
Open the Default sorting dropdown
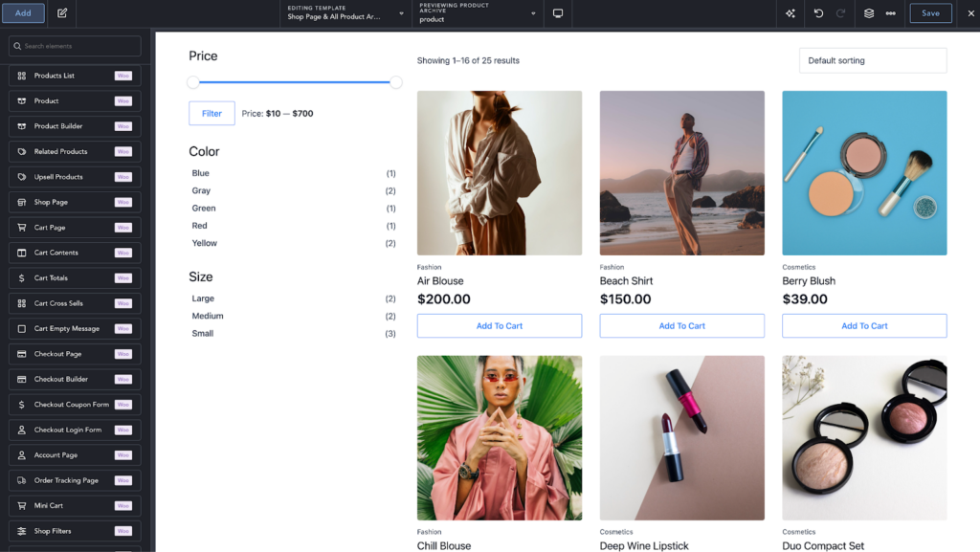point(872,59)
